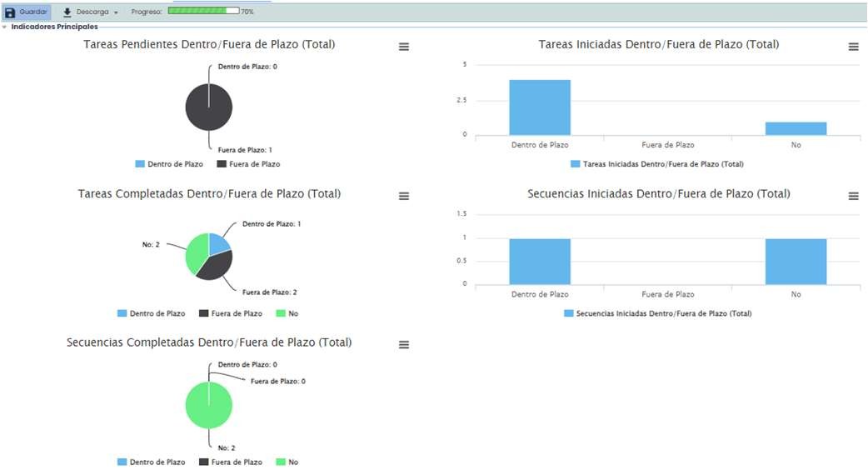Toggle Tareas Iniciadas bar chart legend series

[x=657, y=164]
